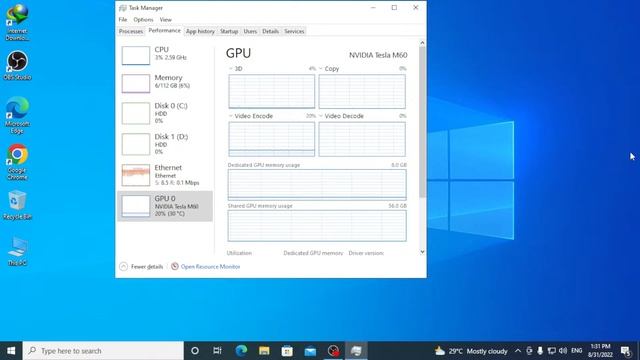The width and height of the screenshot is (640, 360).
Task: Switch to the red recorder app on taskbar
Action: point(333,351)
